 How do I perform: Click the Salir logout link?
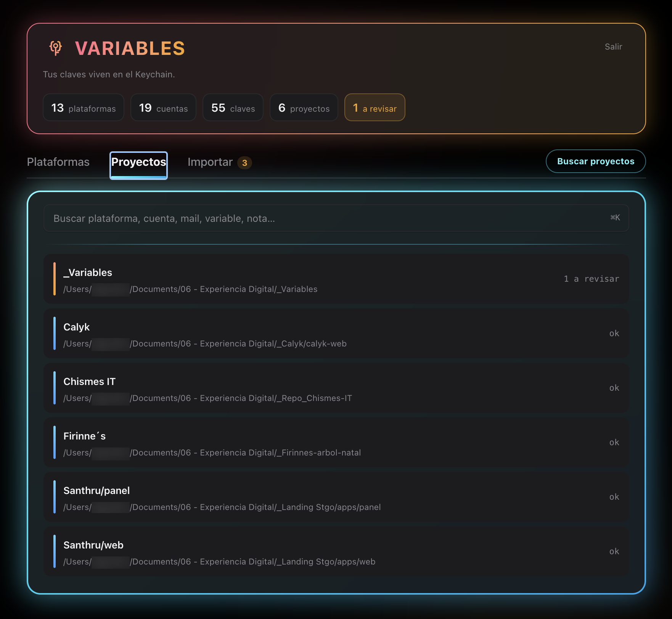click(613, 47)
